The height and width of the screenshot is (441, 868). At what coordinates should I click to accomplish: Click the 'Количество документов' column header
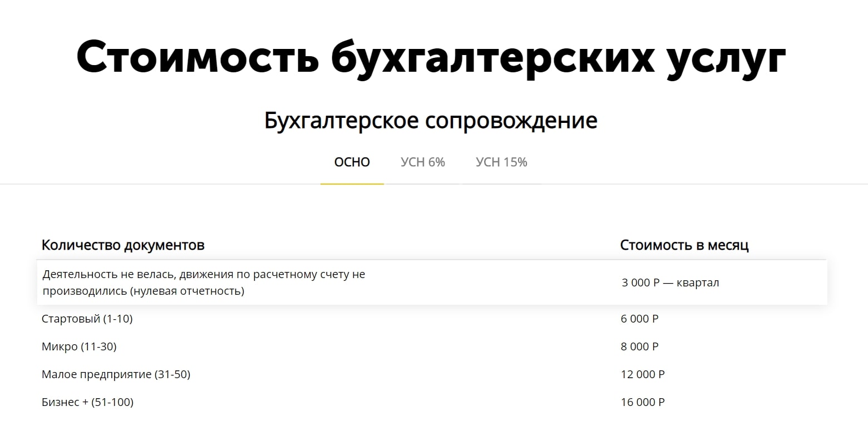(123, 245)
